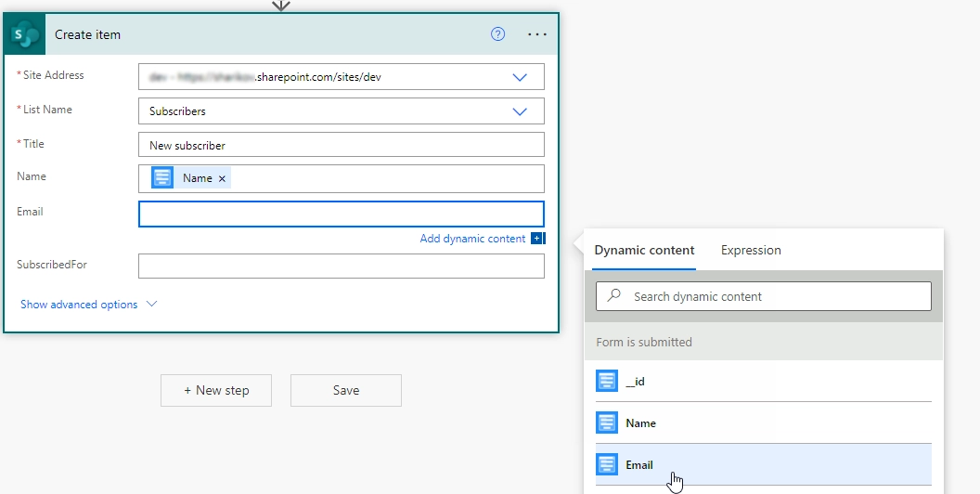Click the Email input field
This screenshot has height=494, width=980.
tap(342, 214)
